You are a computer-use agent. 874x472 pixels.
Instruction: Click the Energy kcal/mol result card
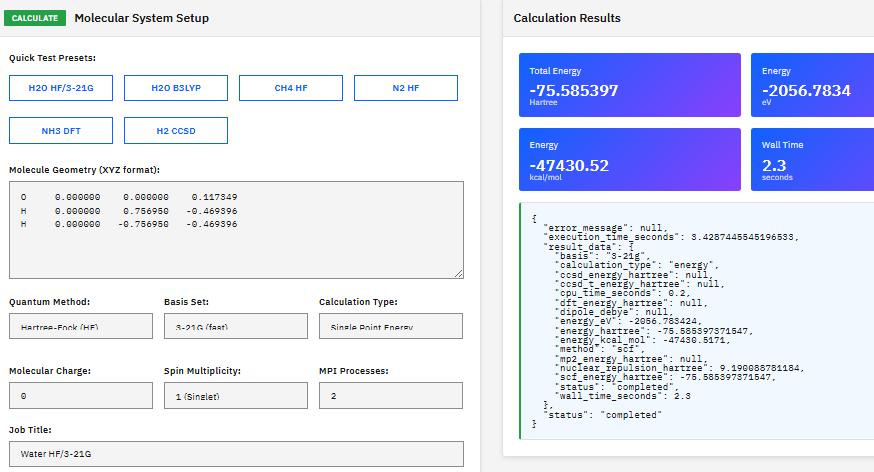coord(630,159)
